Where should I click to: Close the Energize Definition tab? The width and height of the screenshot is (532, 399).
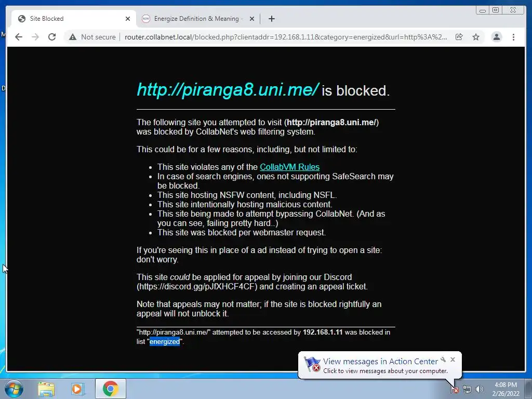click(252, 19)
